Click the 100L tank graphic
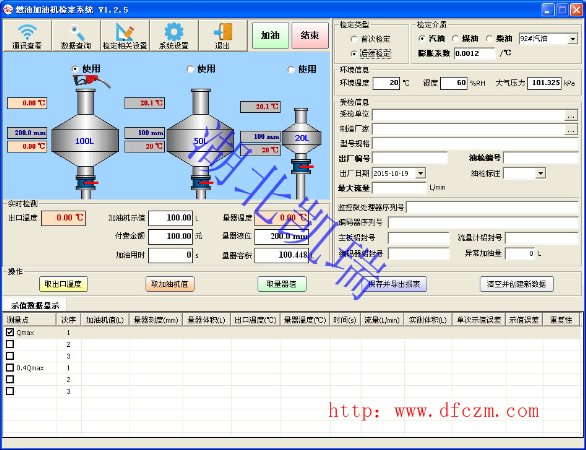Viewport: 586px width, 450px height. [x=85, y=141]
